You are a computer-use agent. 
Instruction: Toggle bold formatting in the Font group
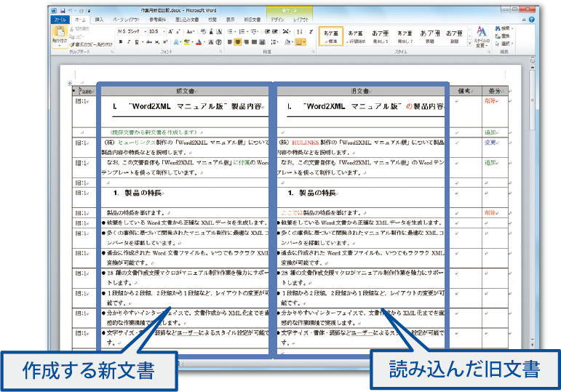(x=119, y=42)
